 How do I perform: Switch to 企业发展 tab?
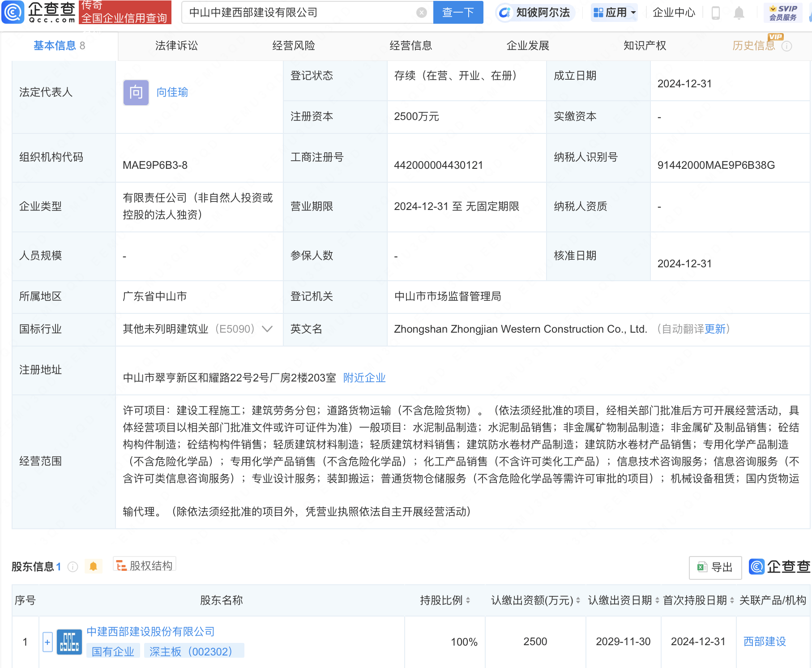[x=528, y=46]
